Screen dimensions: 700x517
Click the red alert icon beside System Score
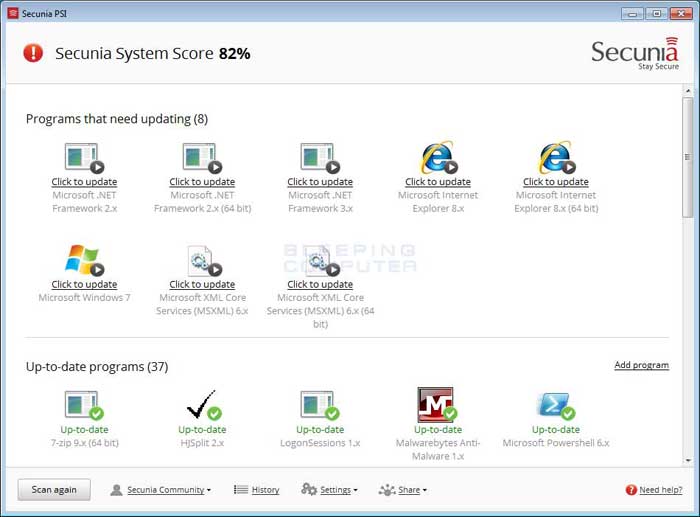[33, 53]
